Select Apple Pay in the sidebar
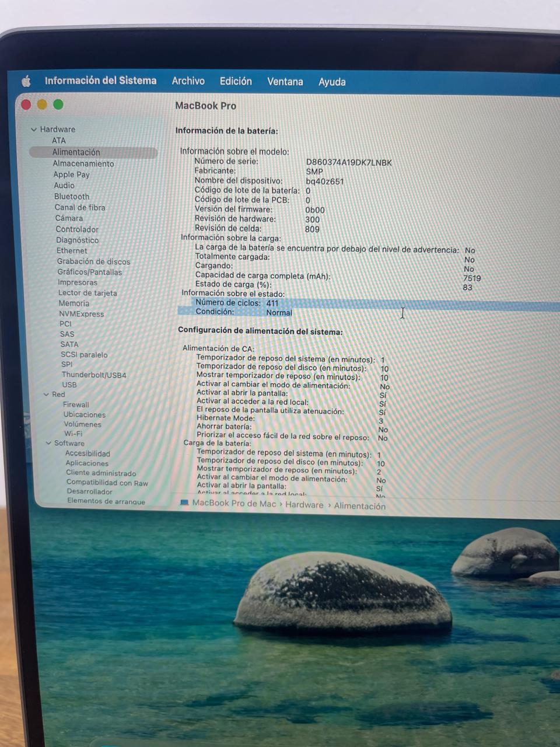 click(71, 174)
